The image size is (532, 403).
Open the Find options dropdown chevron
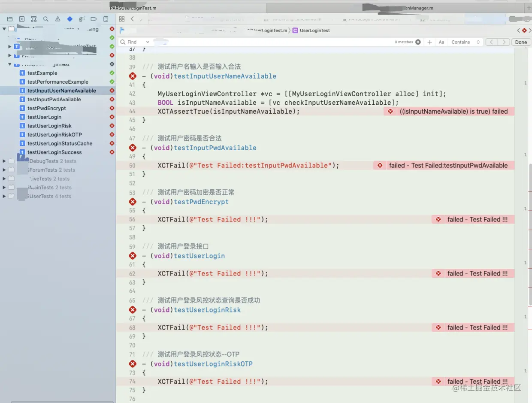point(148,42)
